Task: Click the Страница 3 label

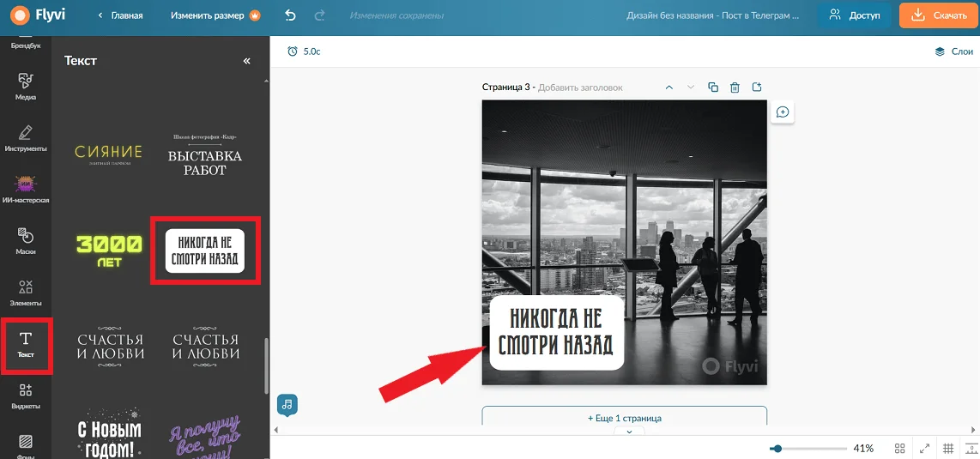Action: click(505, 88)
